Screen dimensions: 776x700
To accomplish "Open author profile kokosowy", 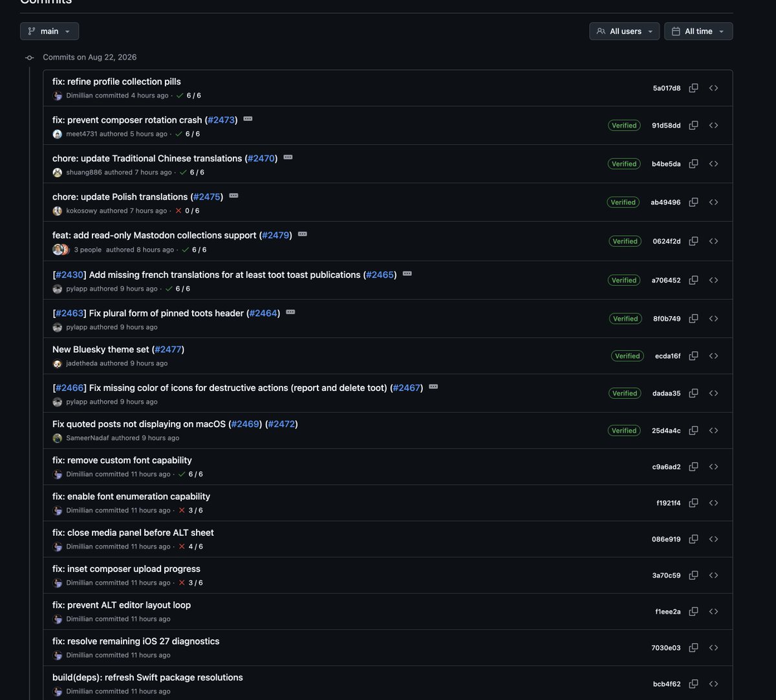I will pos(81,211).
